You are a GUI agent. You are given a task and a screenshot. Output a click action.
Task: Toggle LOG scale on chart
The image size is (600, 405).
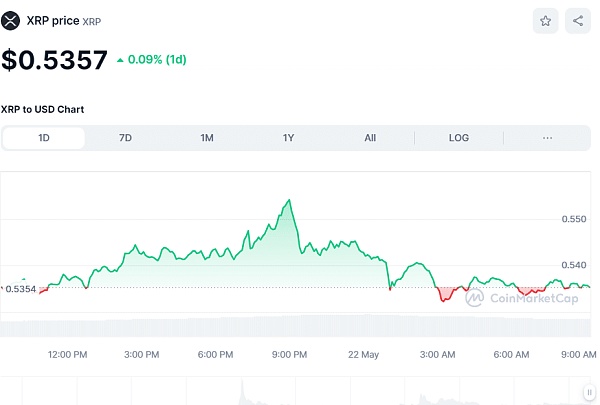[458, 138]
